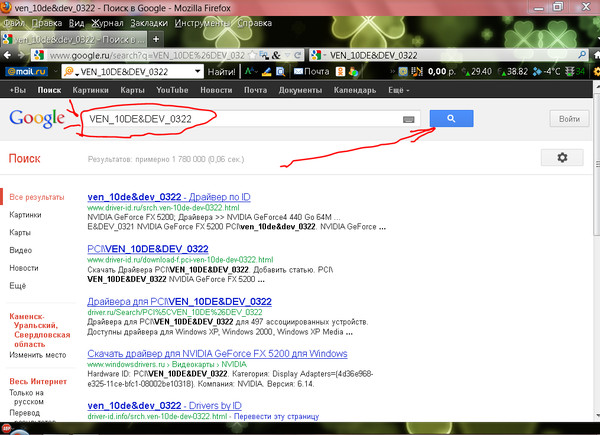Open Карты in the Google top bar

132,90
